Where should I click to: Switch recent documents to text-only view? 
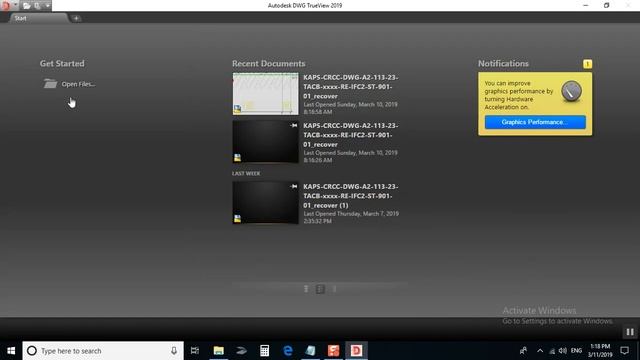pyautogui.click(x=334, y=289)
